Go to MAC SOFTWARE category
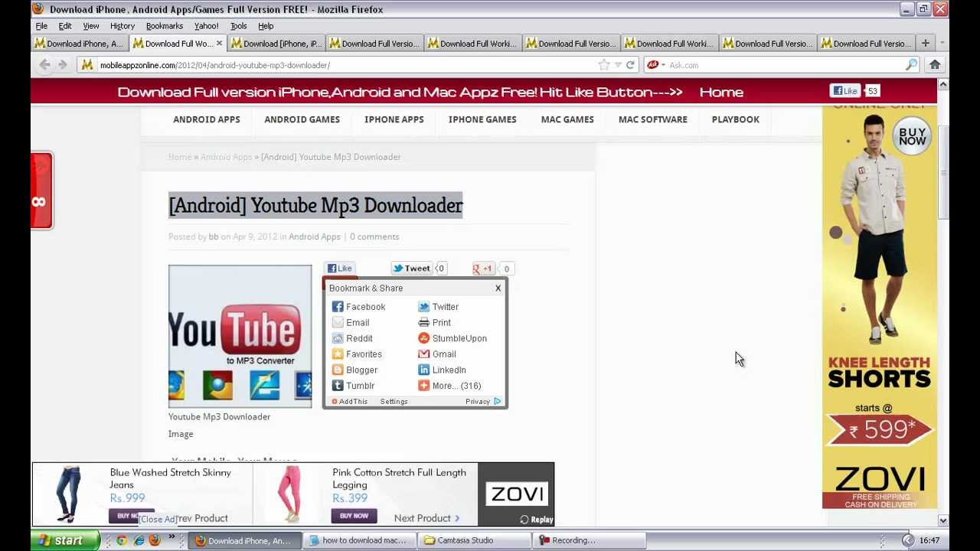The height and width of the screenshot is (551, 980). [x=652, y=119]
